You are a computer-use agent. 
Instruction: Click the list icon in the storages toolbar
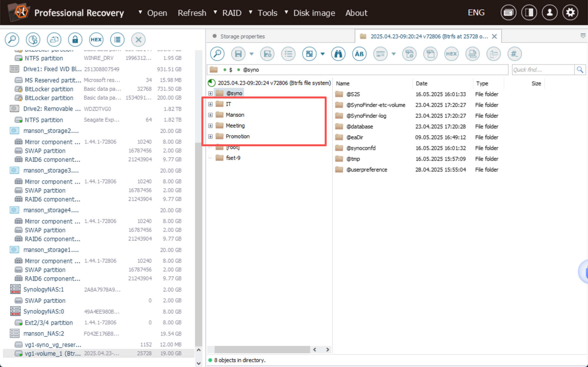(117, 40)
